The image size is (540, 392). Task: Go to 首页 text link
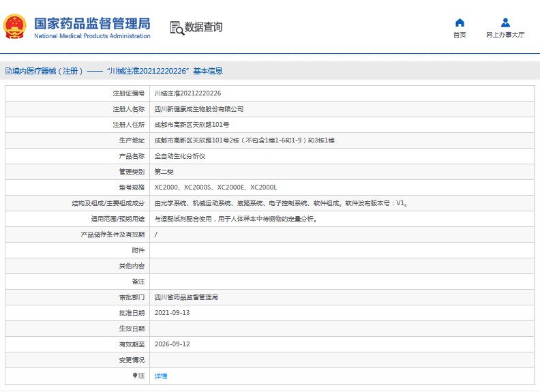tap(460, 35)
